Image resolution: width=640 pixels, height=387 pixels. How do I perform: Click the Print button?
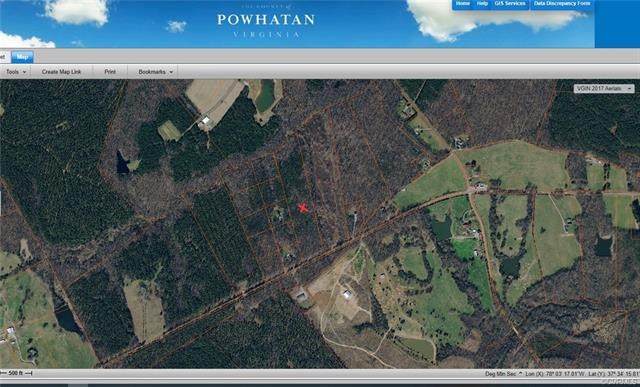(x=110, y=72)
